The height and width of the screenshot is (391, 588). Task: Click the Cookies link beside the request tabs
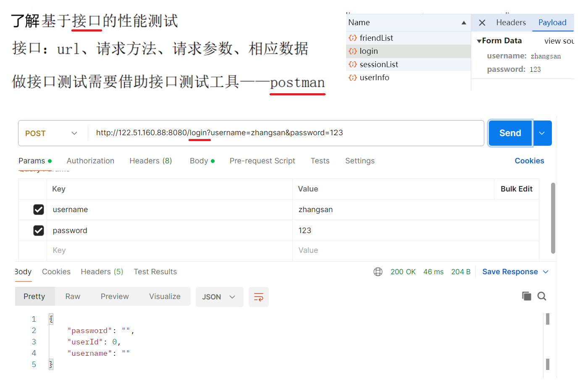pyautogui.click(x=529, y=161)
